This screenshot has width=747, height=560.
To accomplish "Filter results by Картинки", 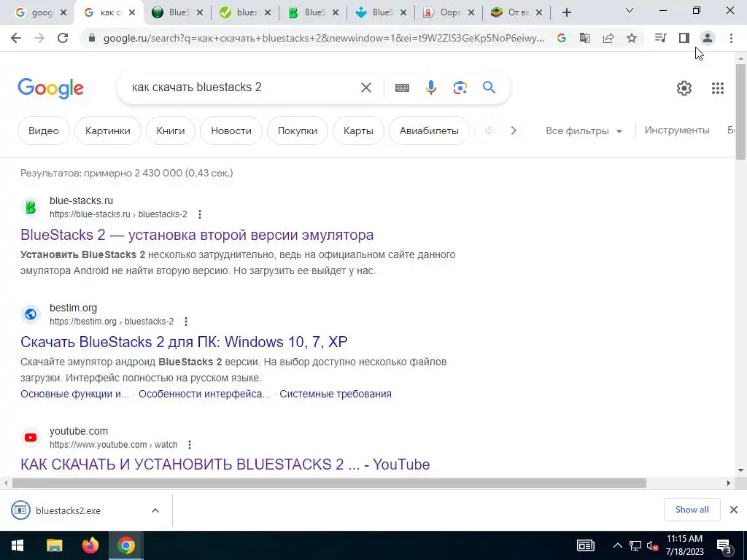I will [x=108, y=131].
